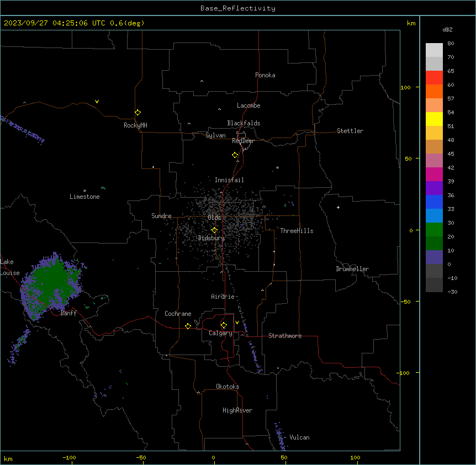Select the green legend swatch between 30 and 20
Screen dimensions: 476x465
pos(434,230)
